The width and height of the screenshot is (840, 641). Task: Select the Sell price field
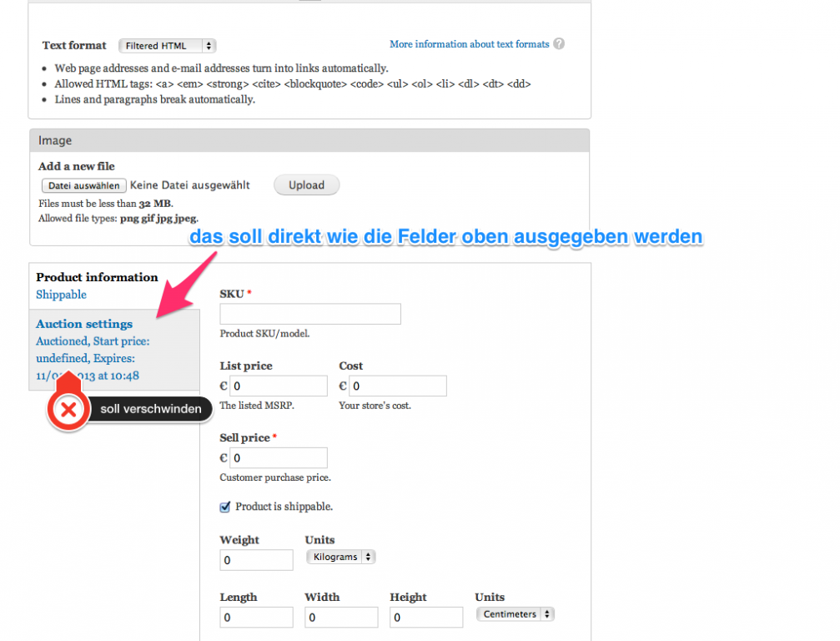pyautogui.click(x=279, y=458)
